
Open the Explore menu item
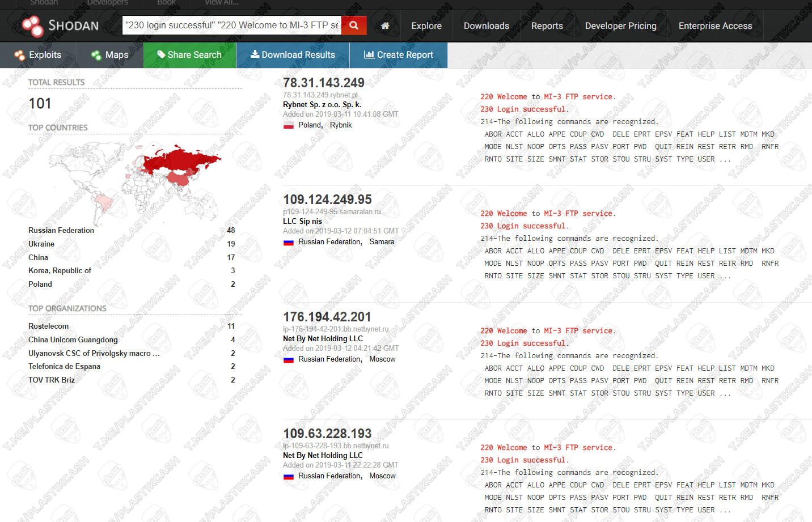[426, 26]
